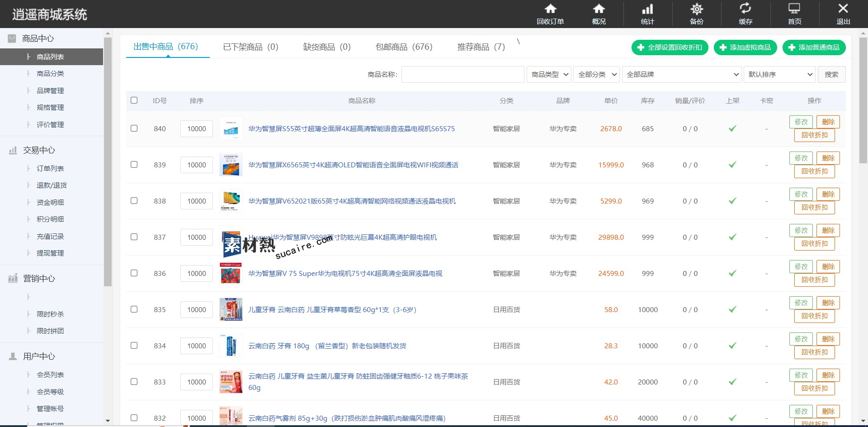Tick checkbox for product ID 839

134,165
